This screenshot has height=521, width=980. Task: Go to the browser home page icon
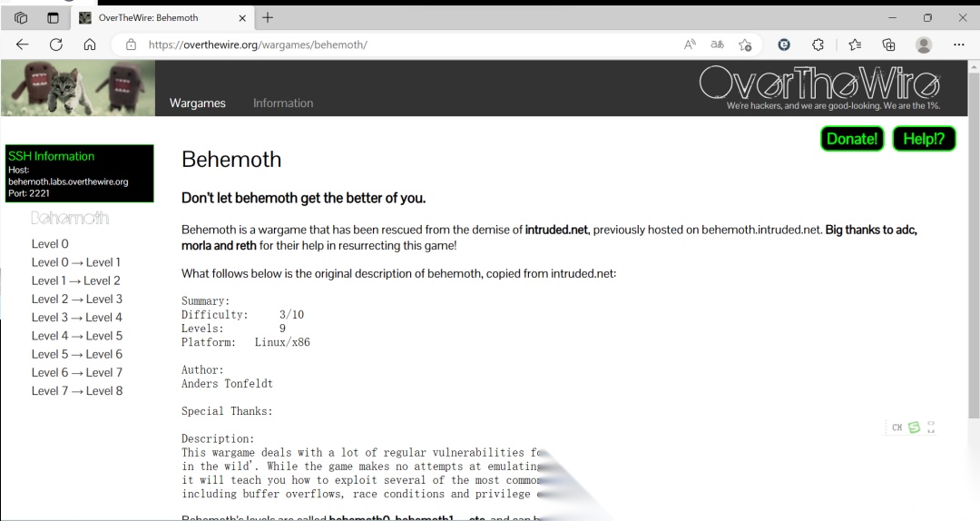(x=90, y=44)
